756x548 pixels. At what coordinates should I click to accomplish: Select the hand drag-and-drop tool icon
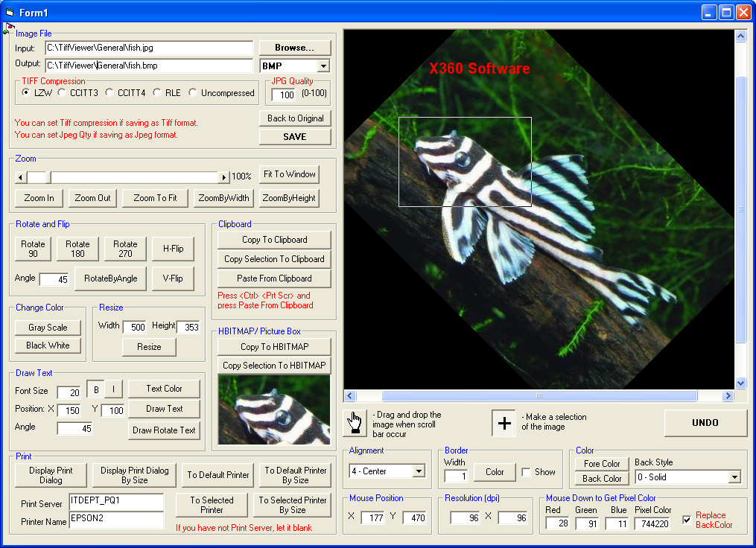pyautogui.click(x=354, y=421)
